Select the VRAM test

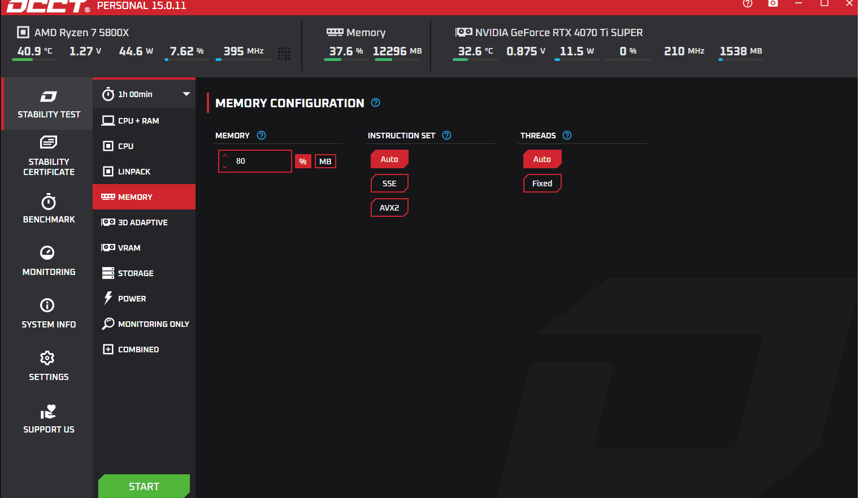pyautogui.click(x=144, y=247)
